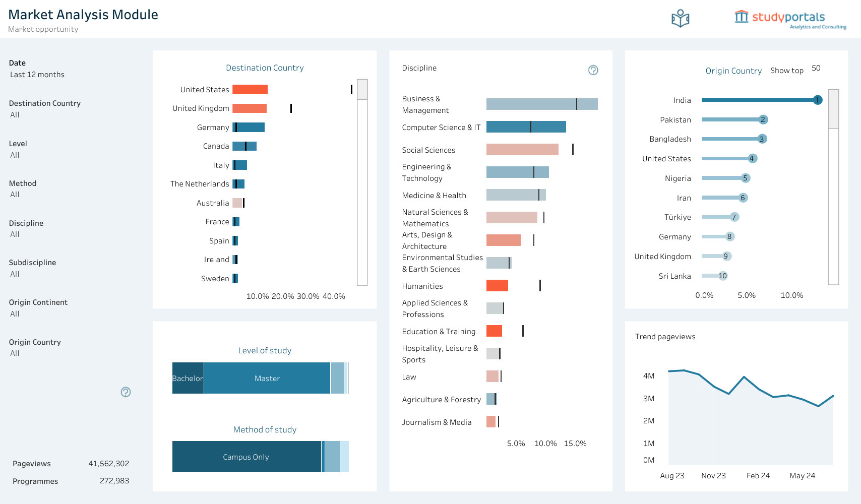Viewport: 861px width, 504px height.
Task: Click Pakistan rank 2 circle marker
Action: pyautogui.click(x=763, y=119)
